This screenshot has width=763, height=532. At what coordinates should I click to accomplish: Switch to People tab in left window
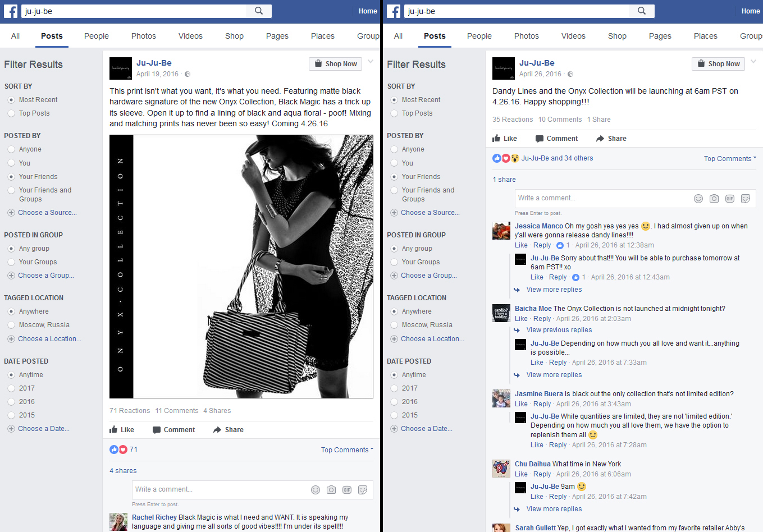pyautogui.click(x=97, y=36)
